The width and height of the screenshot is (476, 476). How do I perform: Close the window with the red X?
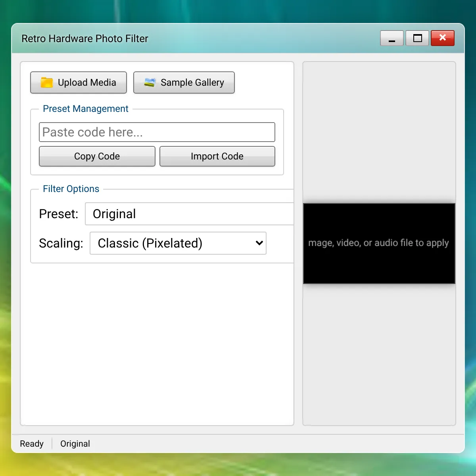[443, 38]
